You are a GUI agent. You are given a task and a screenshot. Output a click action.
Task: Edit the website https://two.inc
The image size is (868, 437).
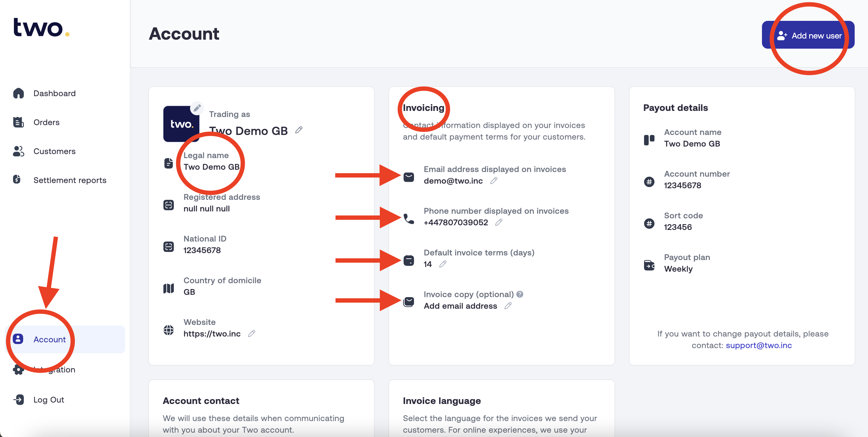point(251,334)
